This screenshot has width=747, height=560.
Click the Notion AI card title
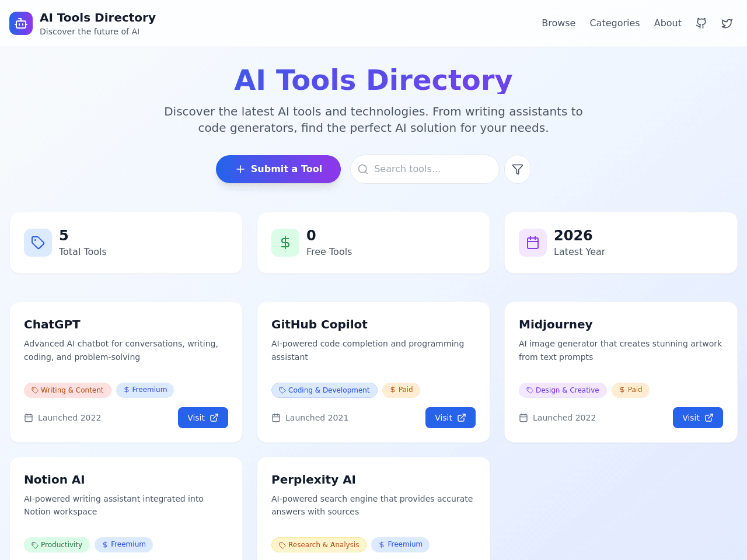54,480
